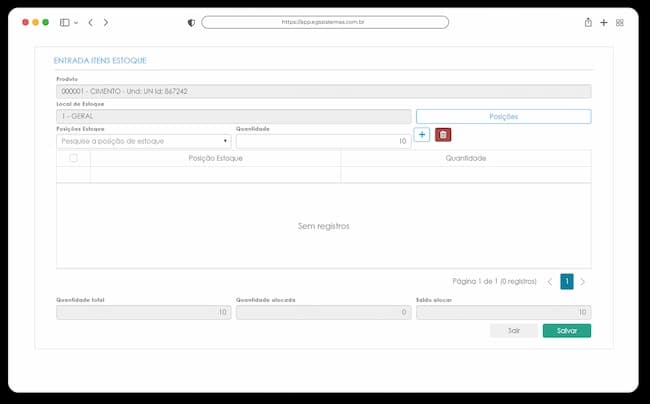Click the browser address bar
The height and width of the screenshot is (404, 650).
point(325,22)
